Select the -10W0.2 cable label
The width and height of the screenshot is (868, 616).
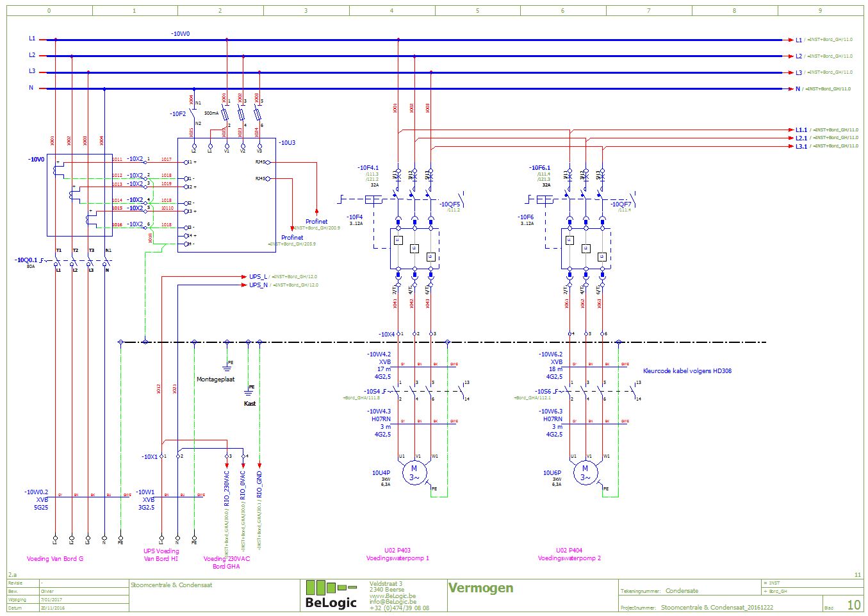[x=36, y=492]
